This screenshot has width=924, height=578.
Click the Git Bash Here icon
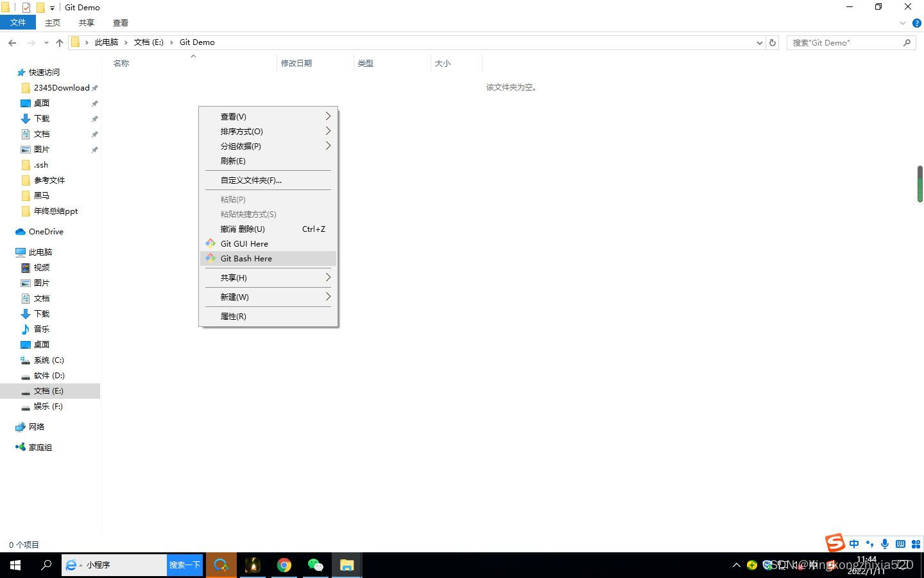tap(210, 258)
